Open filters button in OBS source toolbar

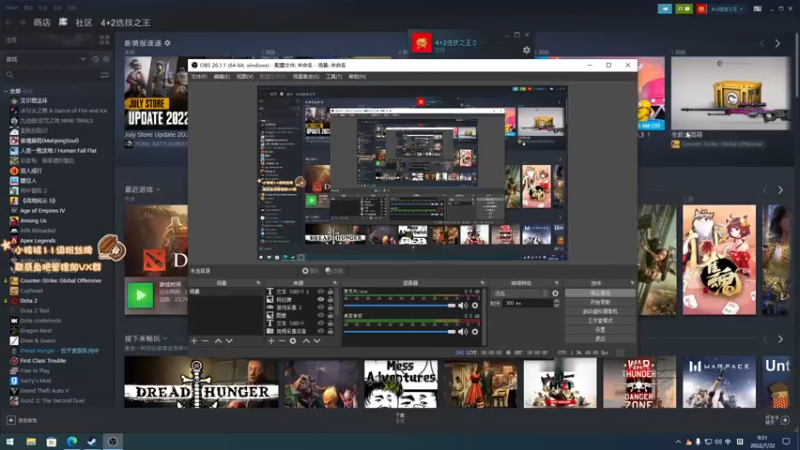point(334,271)
